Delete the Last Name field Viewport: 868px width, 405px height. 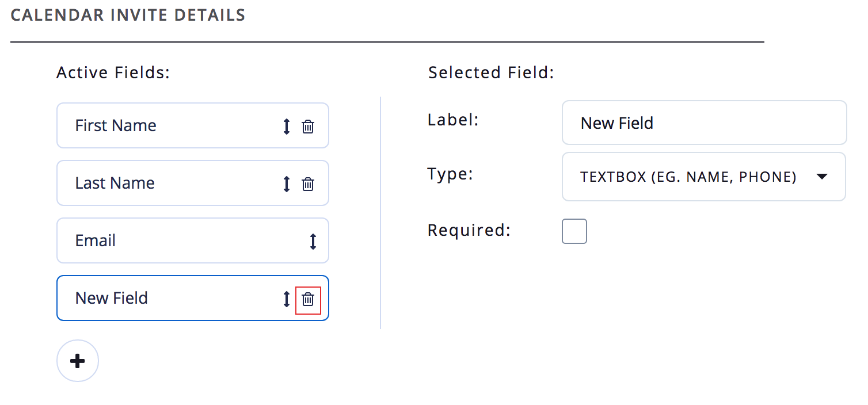point(308,184)
